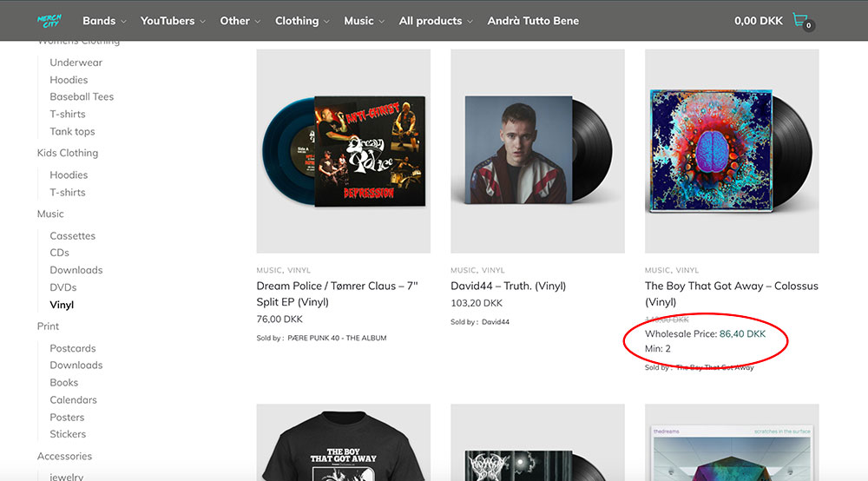The width and height of the screenshot is (868, 481).
Task: Open Stickers category in sidebar
Action: (68, 434)
